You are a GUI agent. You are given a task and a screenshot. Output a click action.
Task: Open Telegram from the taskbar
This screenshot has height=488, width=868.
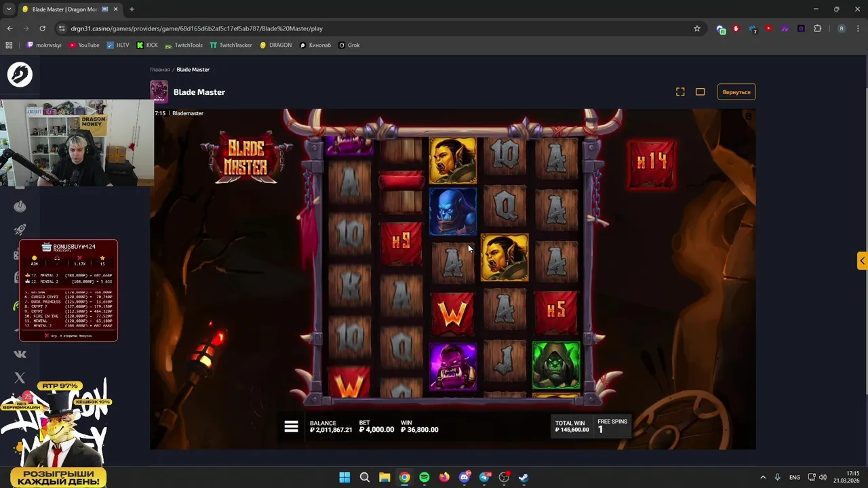click(x=484, y=477)
